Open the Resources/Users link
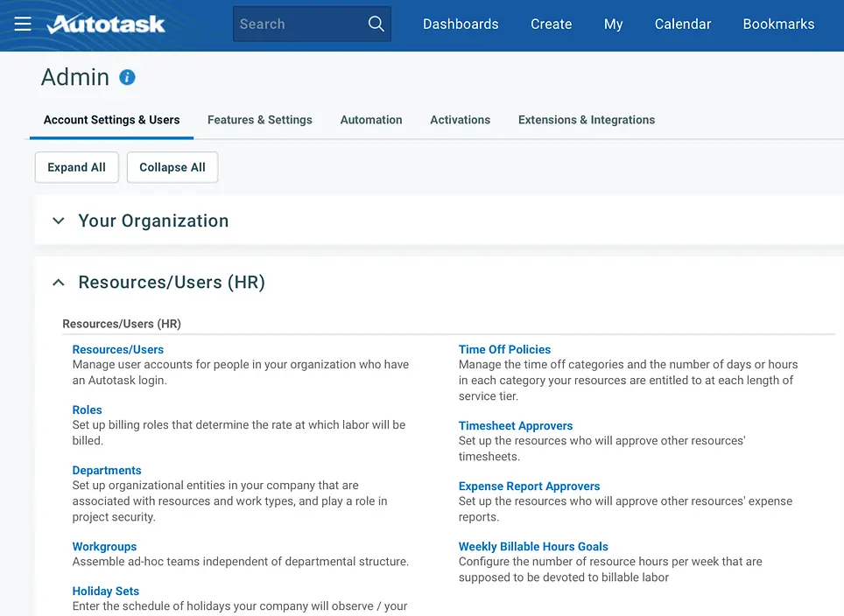This screenshot has height=616, width=844. (118, 350)
